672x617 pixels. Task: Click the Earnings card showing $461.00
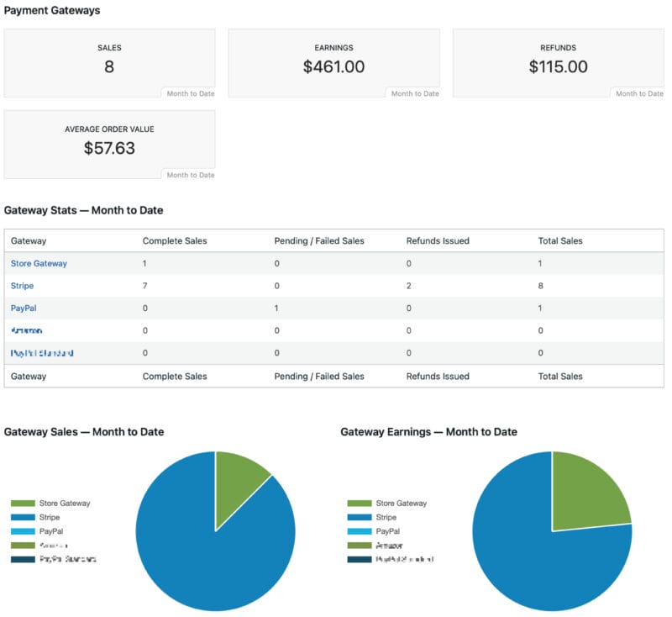pyautogui.click(x=333, y=63)
